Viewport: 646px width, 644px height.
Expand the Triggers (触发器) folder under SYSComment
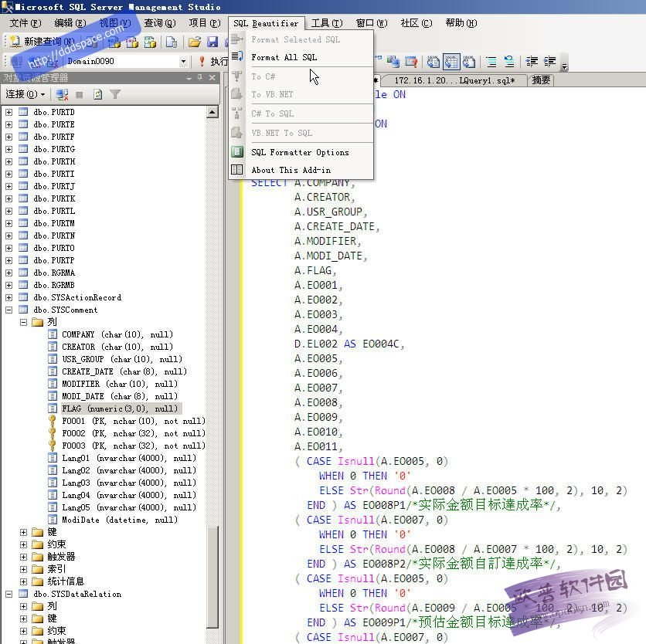tap(23, 557)
